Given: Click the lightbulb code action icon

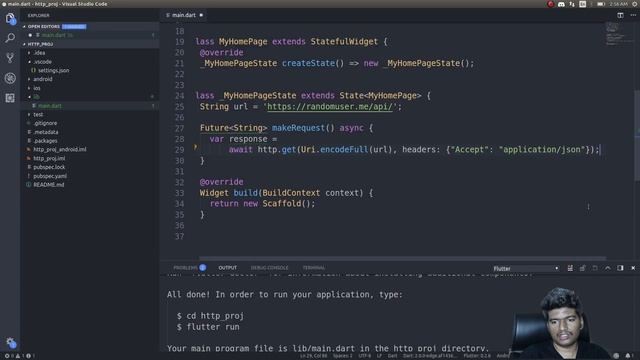Looking at the screenshot, I should pos(196,147).
